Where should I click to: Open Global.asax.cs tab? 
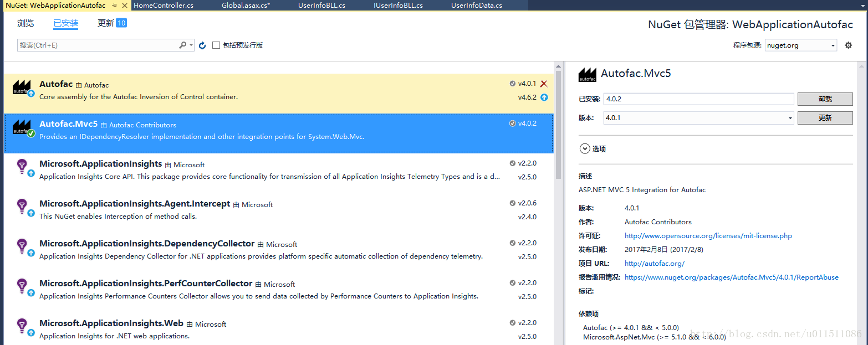pos(246,5)
